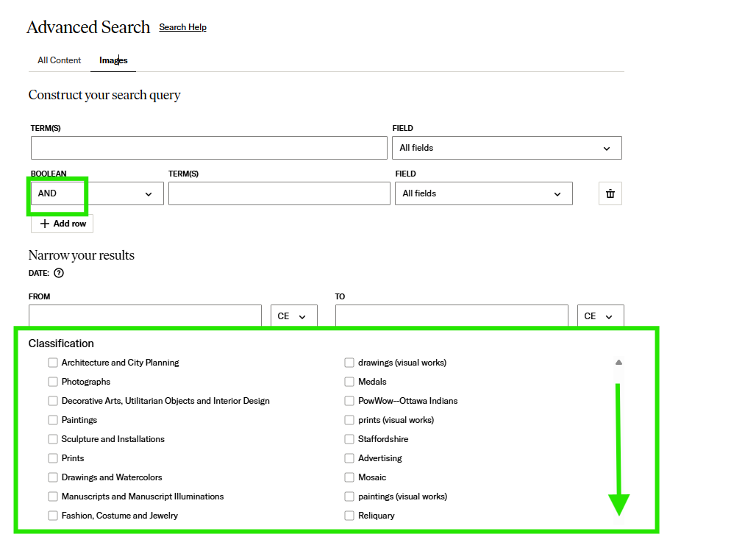Click the first Term(s) search field
The height and width of the screenshot is (534, 756).
(x=209, y=148)
